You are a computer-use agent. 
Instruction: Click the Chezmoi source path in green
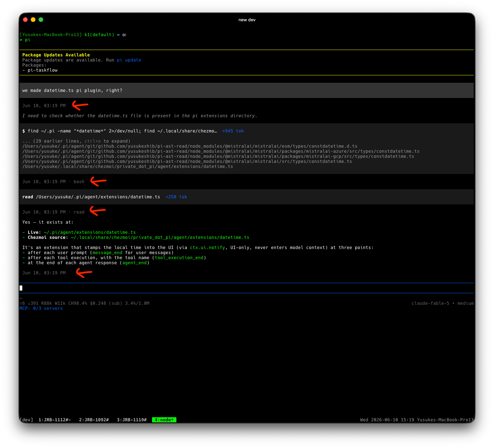tap(160, 238)
